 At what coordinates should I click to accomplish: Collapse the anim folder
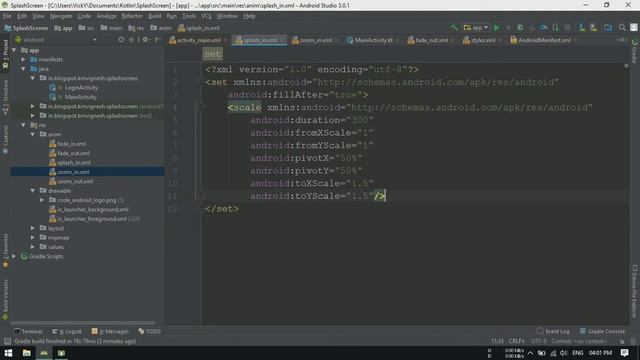point(33,134)
